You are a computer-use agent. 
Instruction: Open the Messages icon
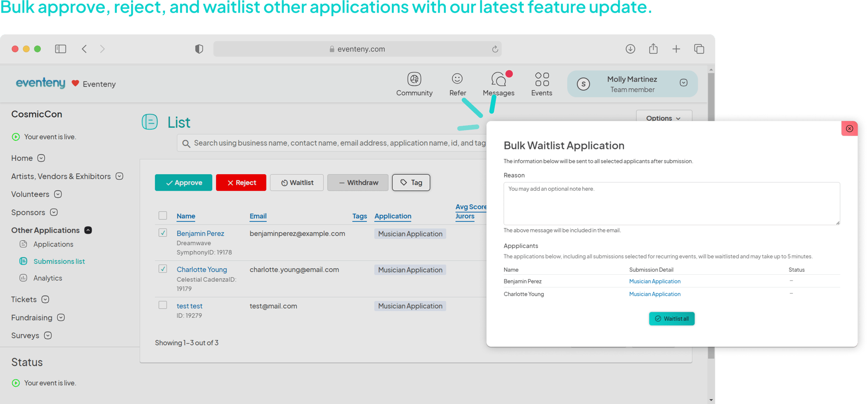[499, 79]
